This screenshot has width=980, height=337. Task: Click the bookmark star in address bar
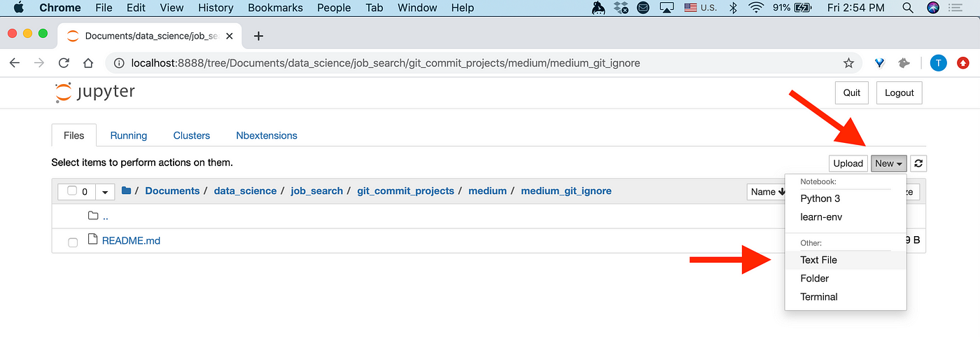click(x=849, y=63)
